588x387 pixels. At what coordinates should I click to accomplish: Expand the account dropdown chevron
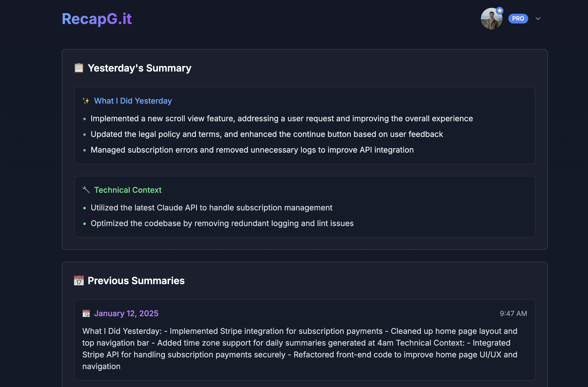[538, 19]
